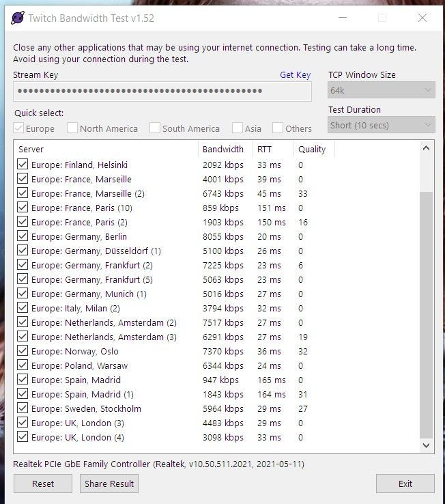Click the 151 ms RTT value
Screen dimensions: 445x504
pos(271,208)
